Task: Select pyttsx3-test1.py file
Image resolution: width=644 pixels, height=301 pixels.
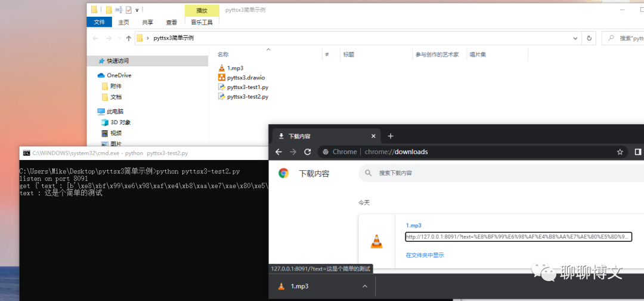Action: 247,87
